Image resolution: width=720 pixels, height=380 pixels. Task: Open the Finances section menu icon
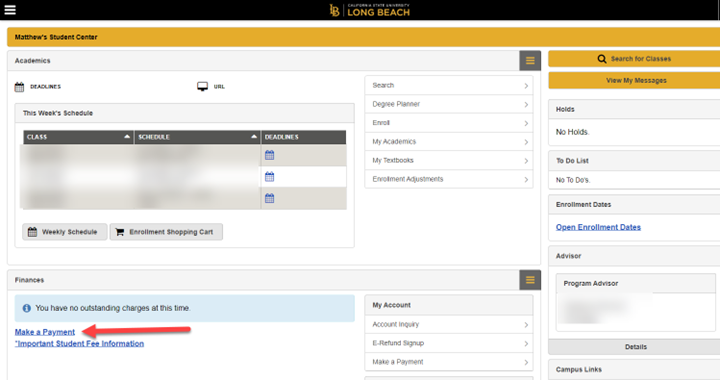coord(530,280)
